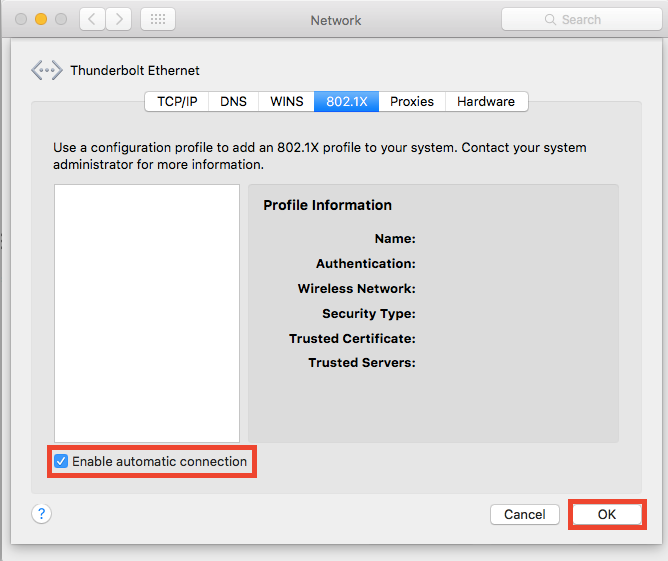Go back with the left chevron button
This screenshot has width=668, height=561.
[x=91, y=19]
